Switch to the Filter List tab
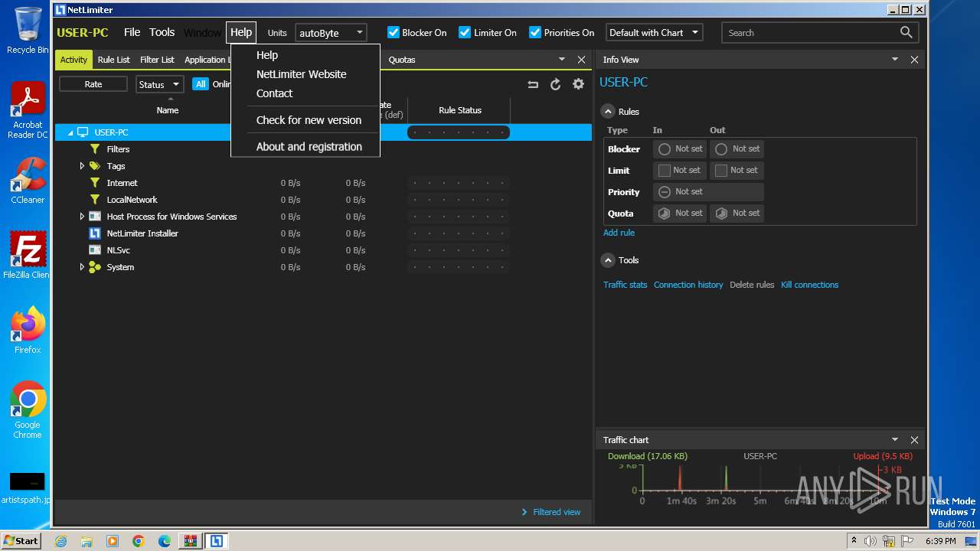 (157, 60)
